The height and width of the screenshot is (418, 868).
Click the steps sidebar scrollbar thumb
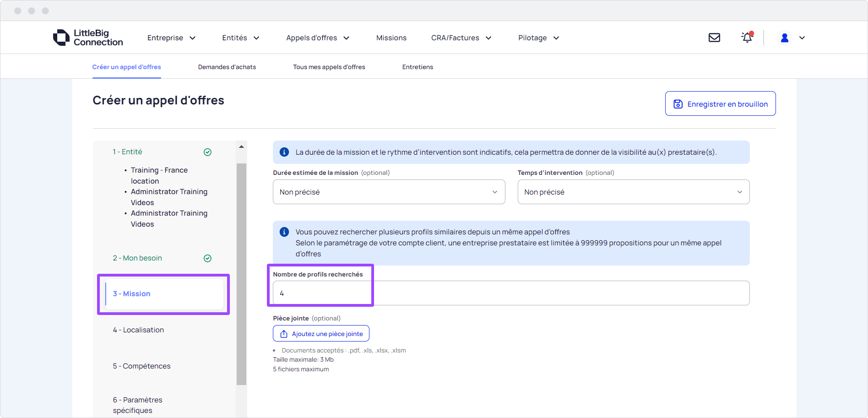(x=241, y=274)
